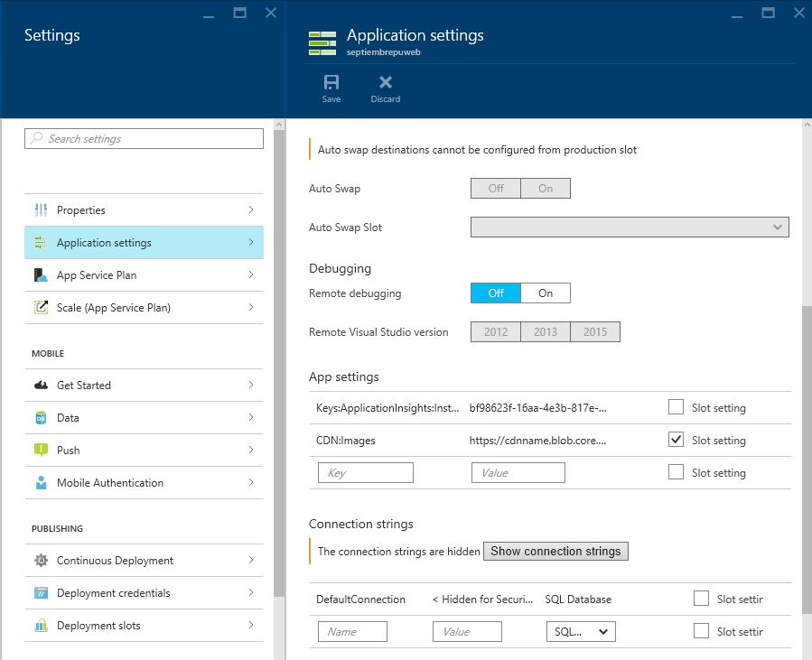Open App Service Plan item
The width and height of the screenshot is (812, 660).
tap(144, 274)
